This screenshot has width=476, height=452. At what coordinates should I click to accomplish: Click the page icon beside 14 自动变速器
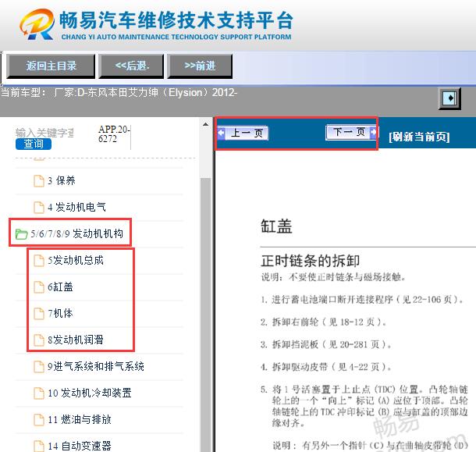38,446
